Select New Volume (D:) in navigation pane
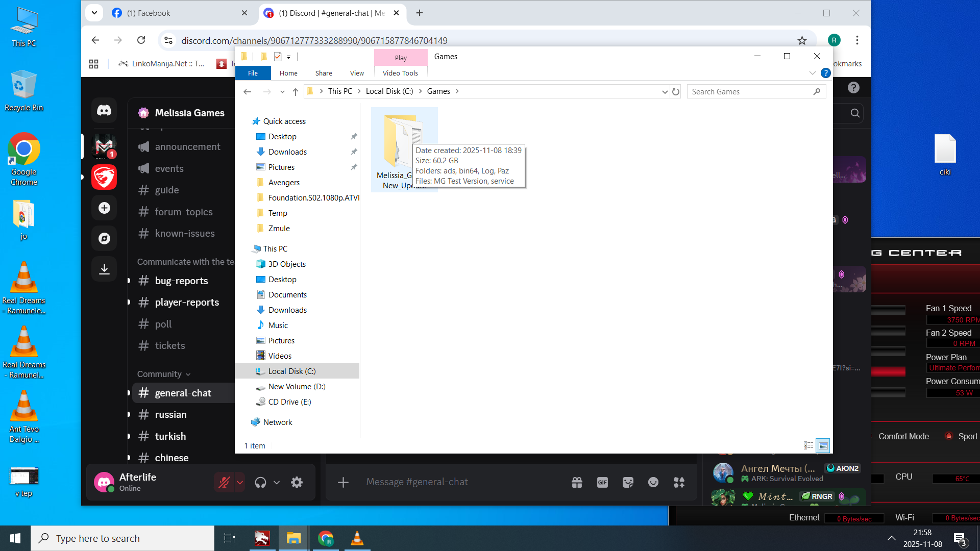 tap(297, 386)
